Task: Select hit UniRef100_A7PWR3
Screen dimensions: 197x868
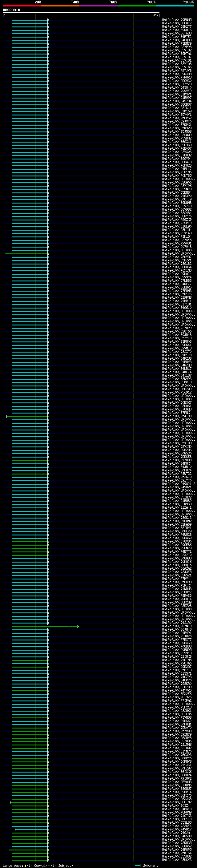Action: (177, 78)
